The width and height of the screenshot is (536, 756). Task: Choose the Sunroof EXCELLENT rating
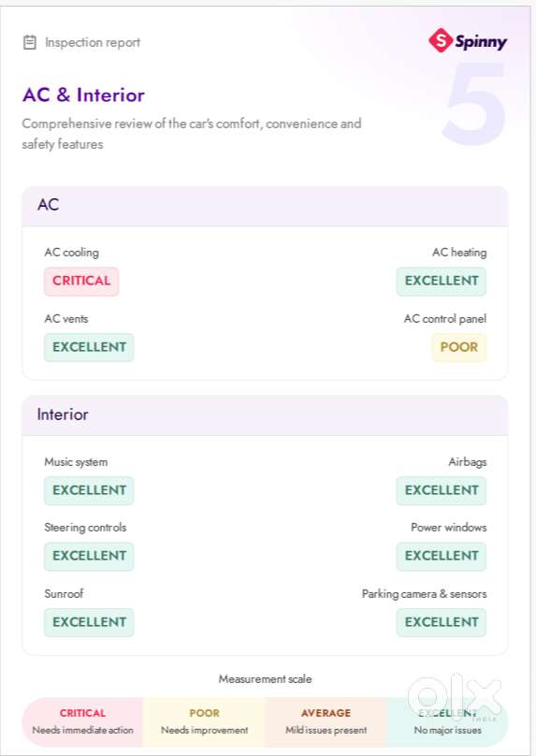tap(89, 622)
